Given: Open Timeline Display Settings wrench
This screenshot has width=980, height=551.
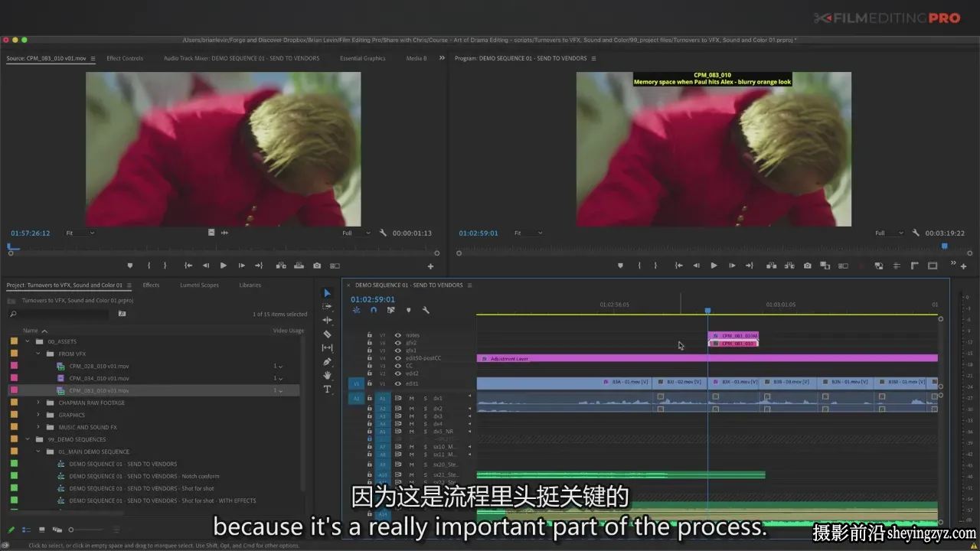Looking at the screenshot, I should coord(426,310).
